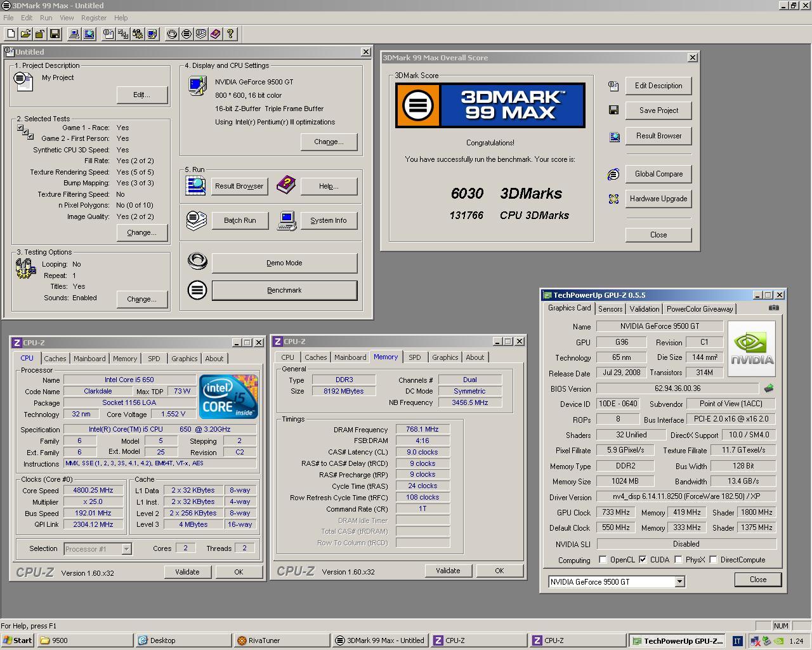Viewport: 812px width, 650px height.
Task: Click Save Project in score dialog
Action: click(x=658, y=110)
